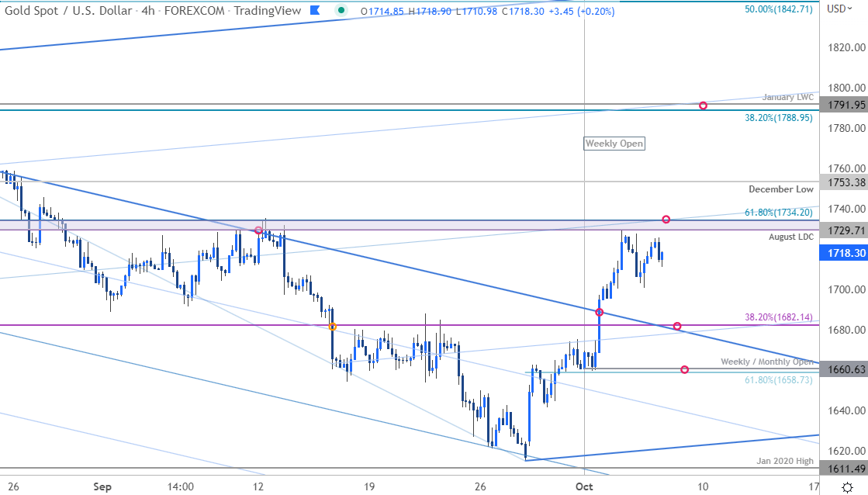Select the 38.20%(1682.14) Fibonacci label

tap(778, 317)
